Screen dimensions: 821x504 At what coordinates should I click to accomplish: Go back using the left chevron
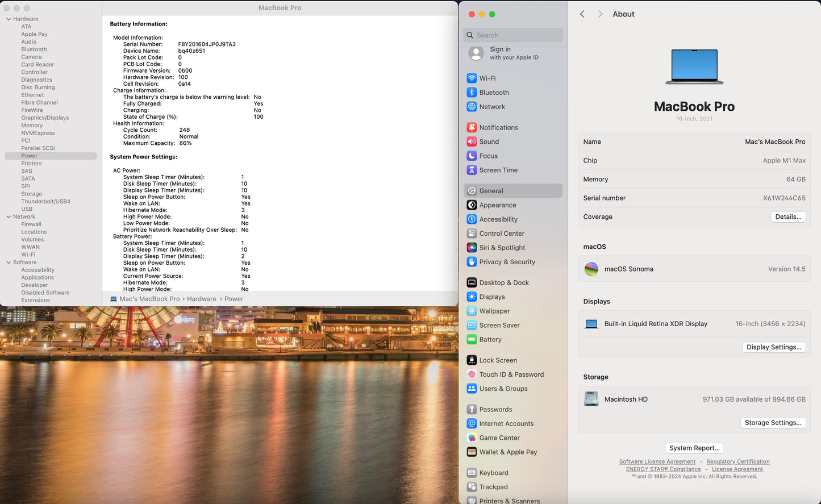[x=582, y=14]
